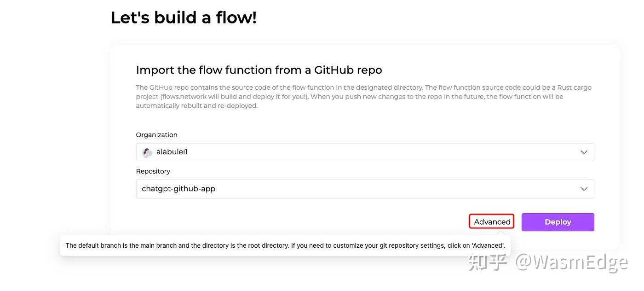This screenshot has width=644, height=291.
Task: Click the @WasmEdge watermark text
Action: (571, 262)
